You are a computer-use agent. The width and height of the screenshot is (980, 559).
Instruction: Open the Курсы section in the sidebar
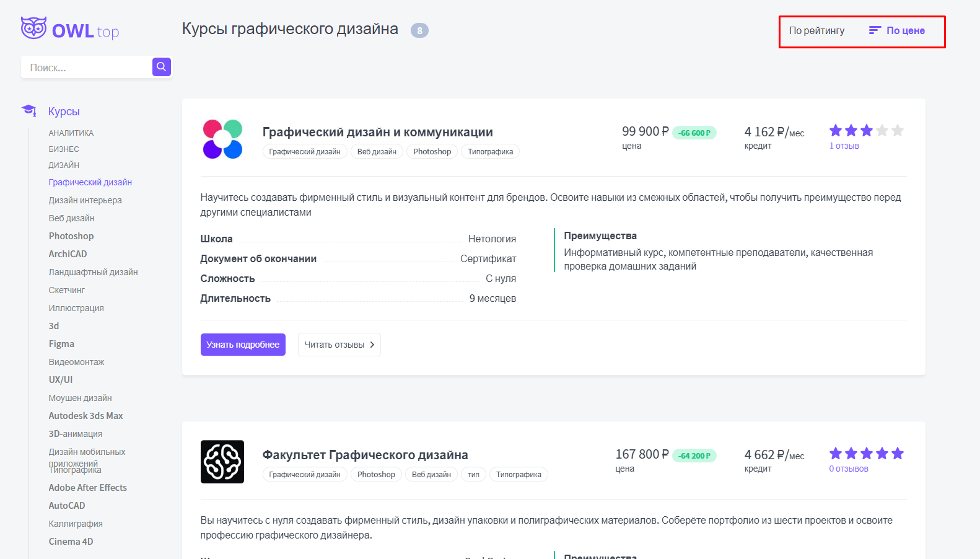click(x=64, y=112)
